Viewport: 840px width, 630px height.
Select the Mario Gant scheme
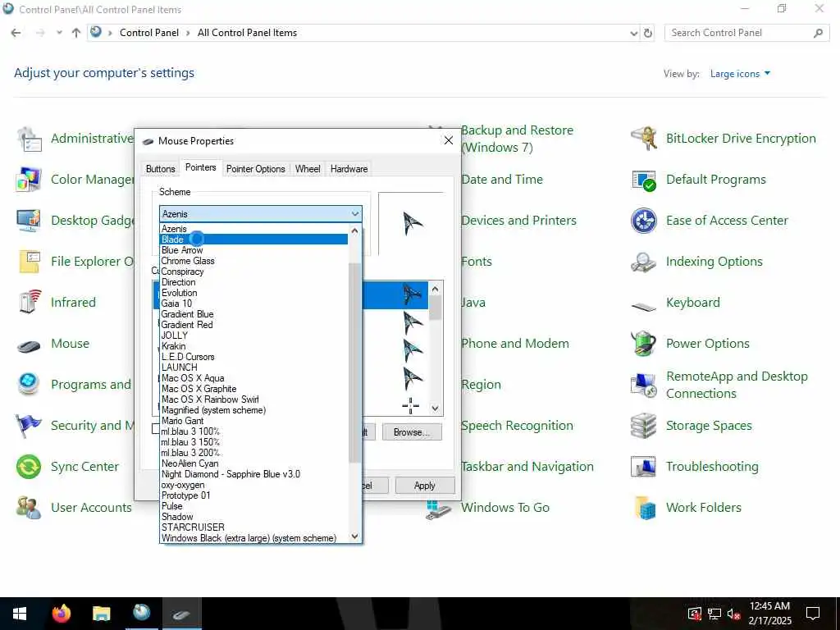(254, 421)
